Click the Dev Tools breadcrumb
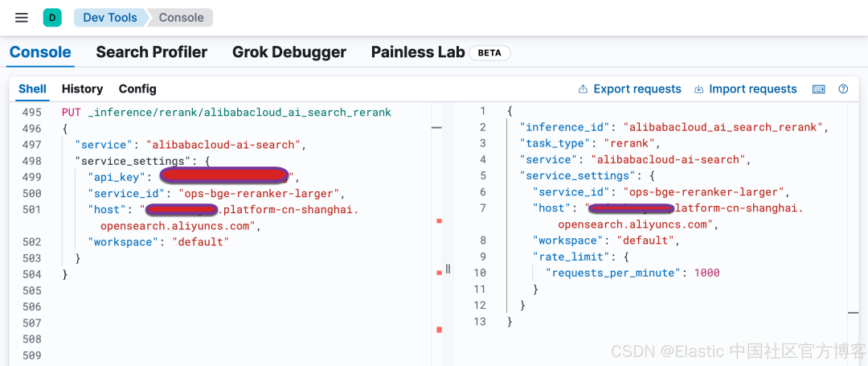The image size is (868, 366). 109,18
